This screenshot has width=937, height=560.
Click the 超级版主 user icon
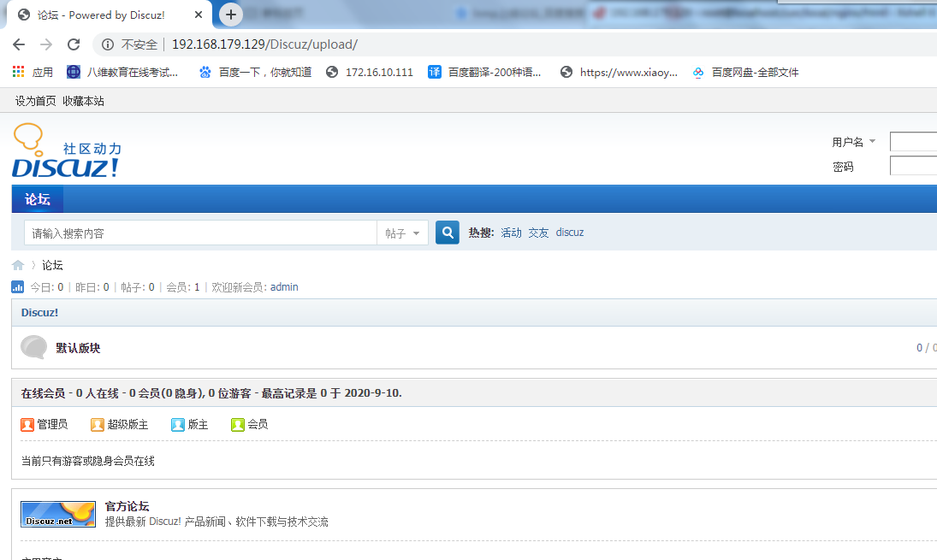click(x=98, y=424)
